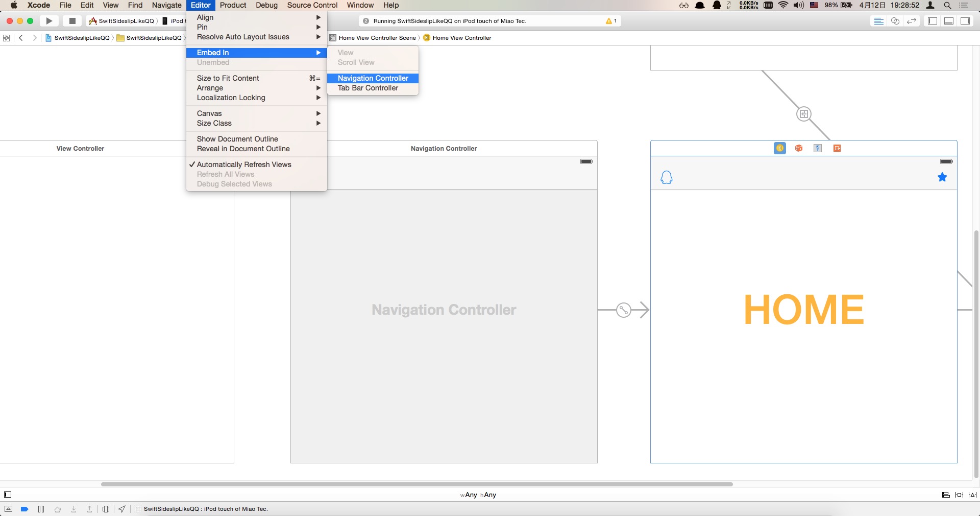Expand the Embed In submenu
This screenshot has height=516, width=980.
(256, 53)
